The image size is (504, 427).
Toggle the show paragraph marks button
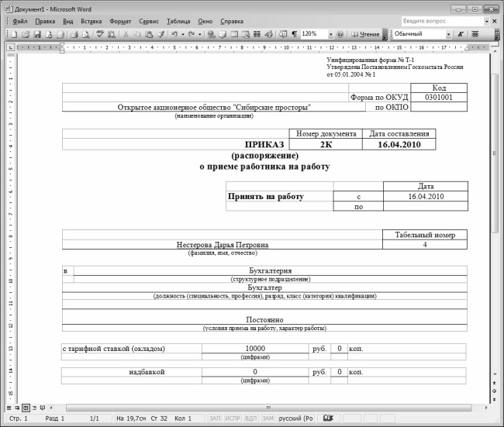click(294, 35)
